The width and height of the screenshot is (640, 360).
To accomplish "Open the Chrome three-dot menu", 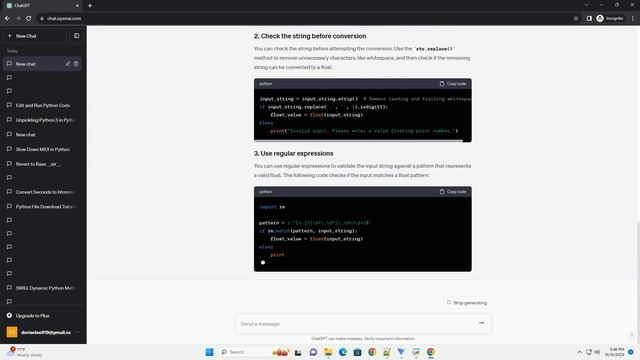I will (633, 18).
